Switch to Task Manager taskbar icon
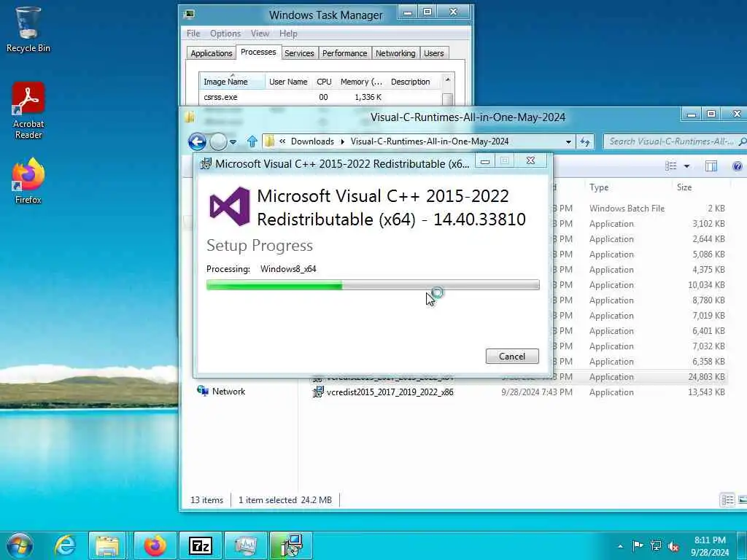747x560 pixels. [245, 545]
